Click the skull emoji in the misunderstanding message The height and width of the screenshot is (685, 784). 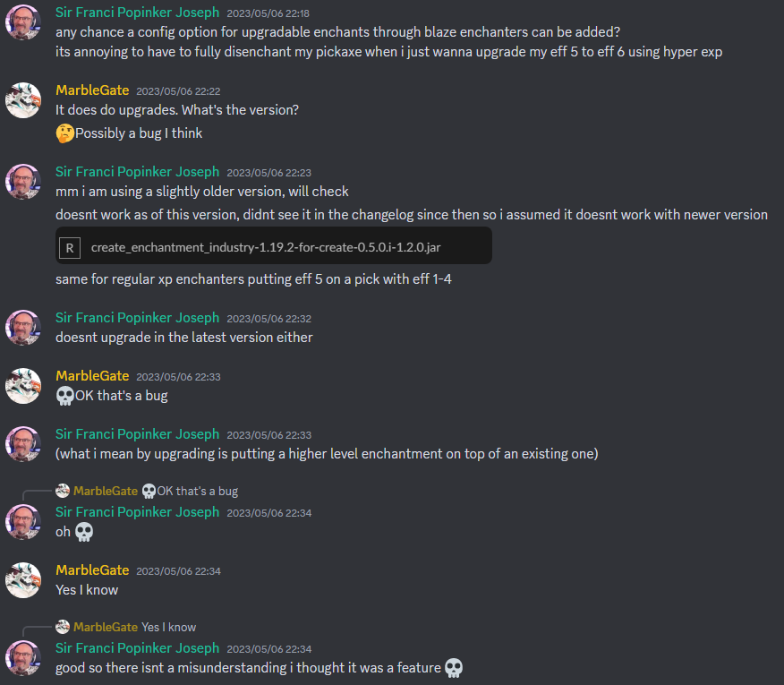coord(454,667)
